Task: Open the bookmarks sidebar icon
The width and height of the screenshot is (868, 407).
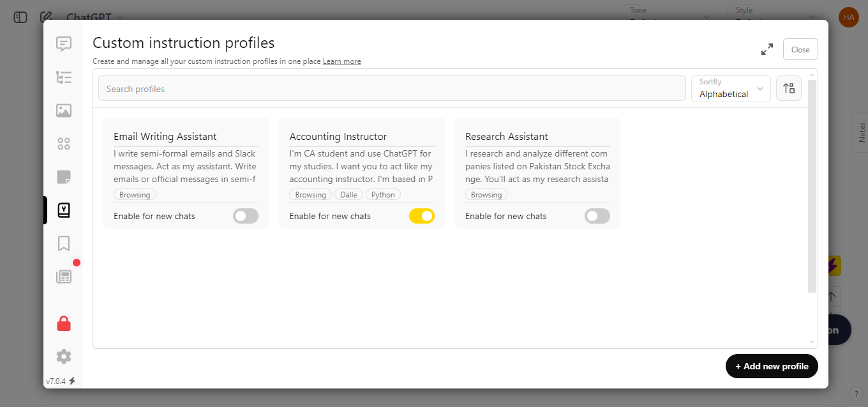Action: tap(63, 243)
